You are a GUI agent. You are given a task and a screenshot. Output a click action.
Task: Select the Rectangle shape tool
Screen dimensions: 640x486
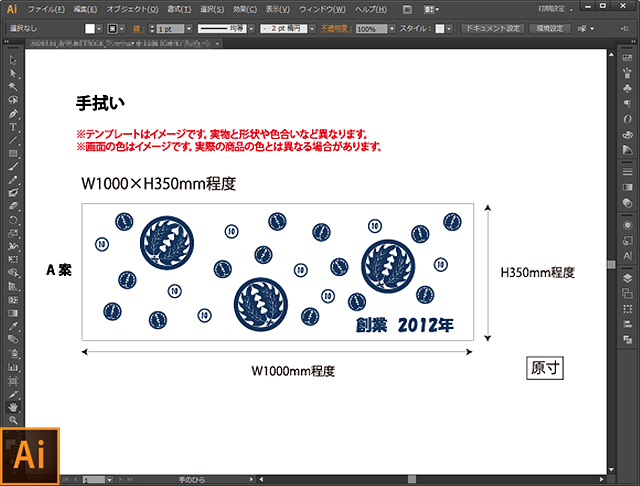point(13,153)
